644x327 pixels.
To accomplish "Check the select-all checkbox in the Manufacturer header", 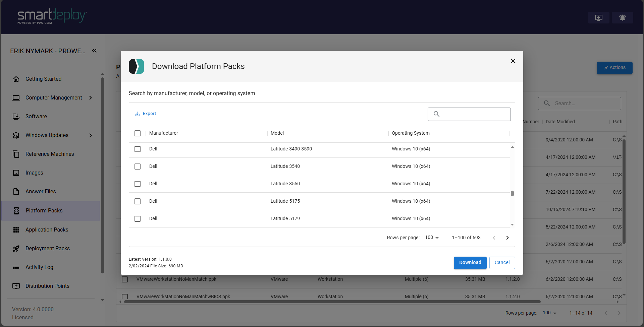I will tap(138, 133).
